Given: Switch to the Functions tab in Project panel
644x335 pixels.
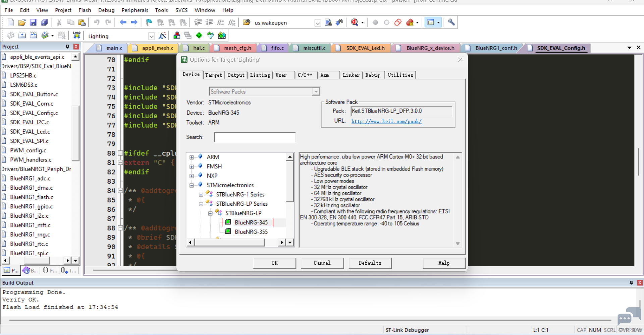Looking at the screenshot, I should tap(50, 270).
